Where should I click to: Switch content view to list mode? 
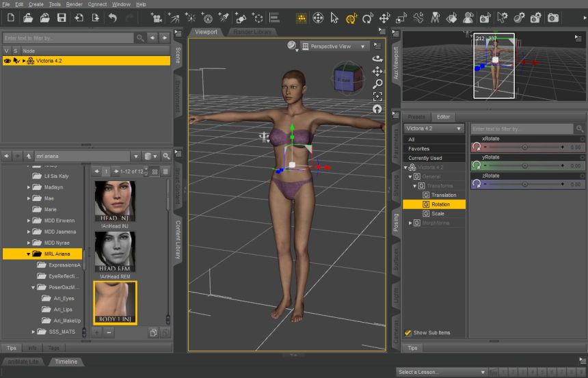pyautogui.click(x=165, y=171)
